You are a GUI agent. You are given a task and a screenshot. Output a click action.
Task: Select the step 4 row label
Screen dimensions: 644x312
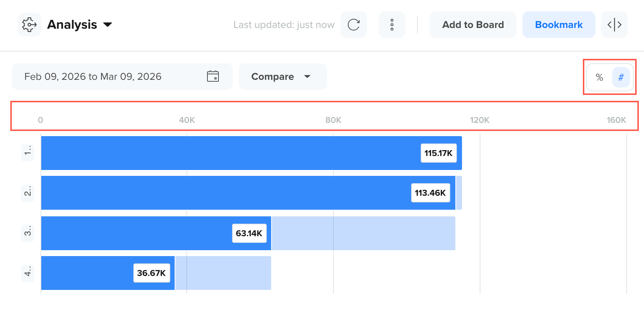(x=28, y=273)
